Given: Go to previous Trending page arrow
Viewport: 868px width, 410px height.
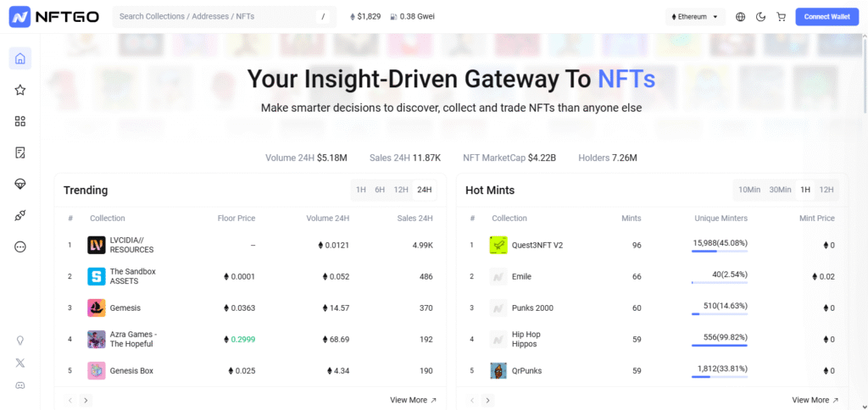Looking at the screenshot, I should (70, 400).
